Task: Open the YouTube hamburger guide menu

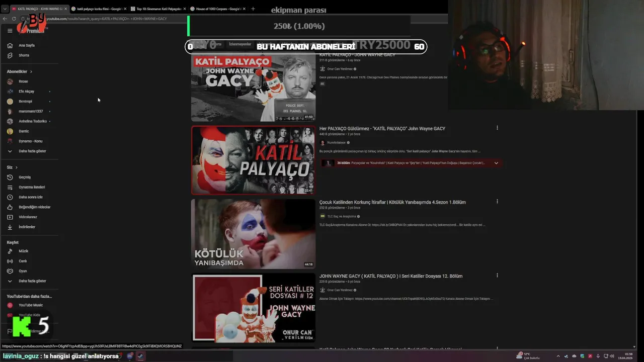Action: 10,31
